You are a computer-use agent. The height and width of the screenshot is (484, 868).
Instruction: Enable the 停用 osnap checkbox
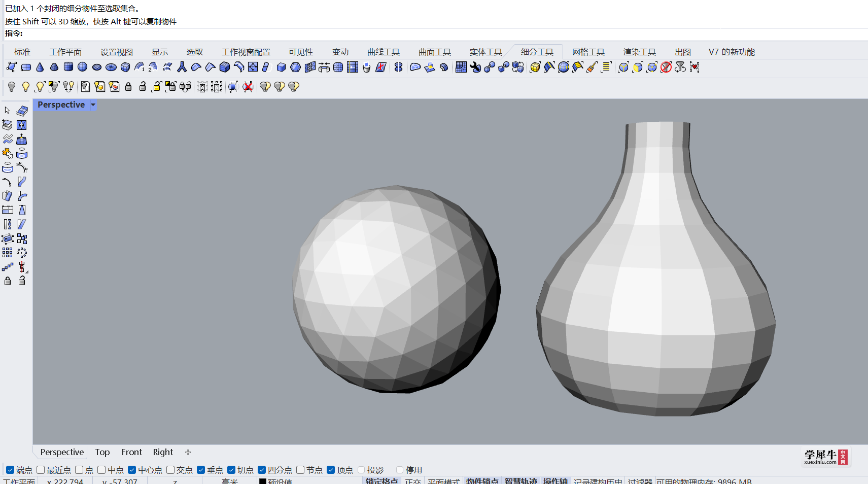coord(400,470)
